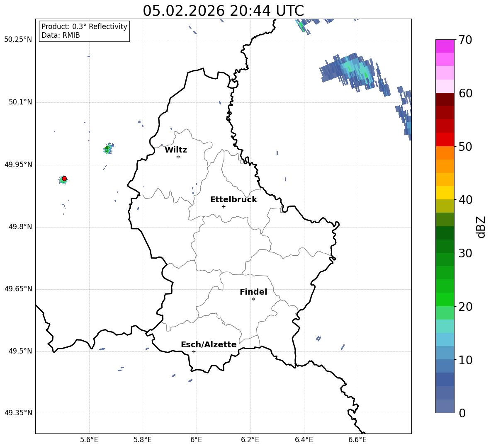The height and width of the screenshot is (448, 491).
Task: Select the Wiltz station label
Action: click(176, 150)
